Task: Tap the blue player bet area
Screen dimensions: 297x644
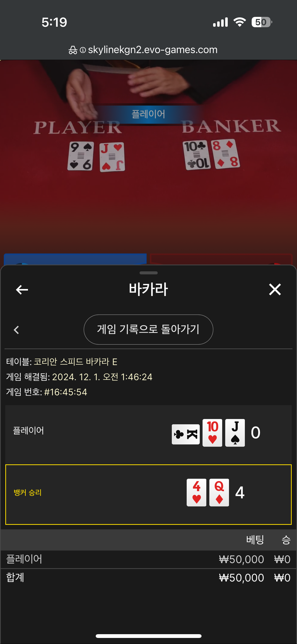Action: (75, 259)
